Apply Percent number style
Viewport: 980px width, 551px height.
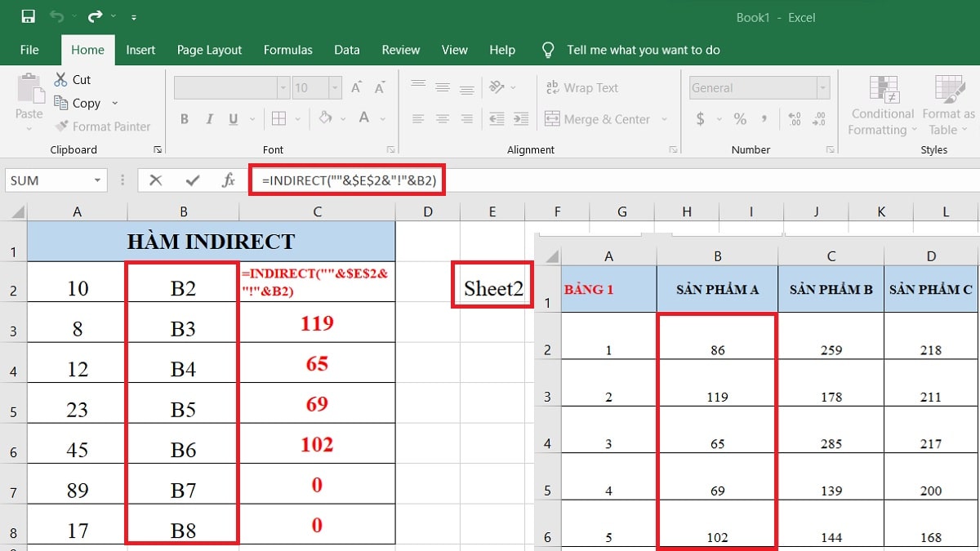point(740,118)
